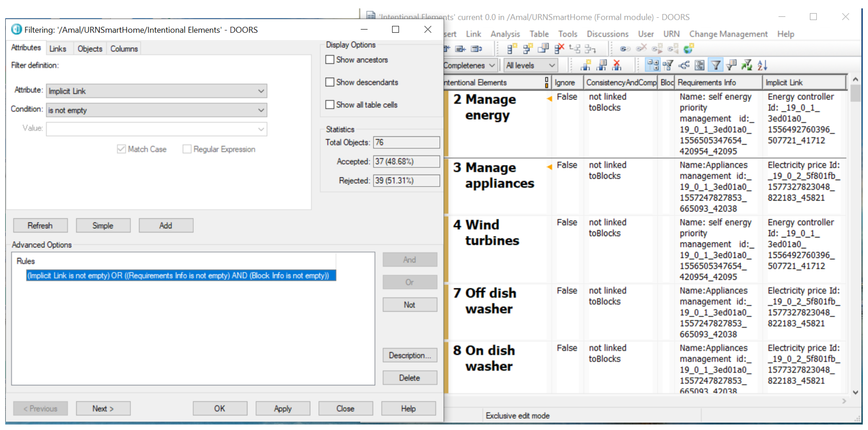Check the Show descendants option

click(330, 82)
